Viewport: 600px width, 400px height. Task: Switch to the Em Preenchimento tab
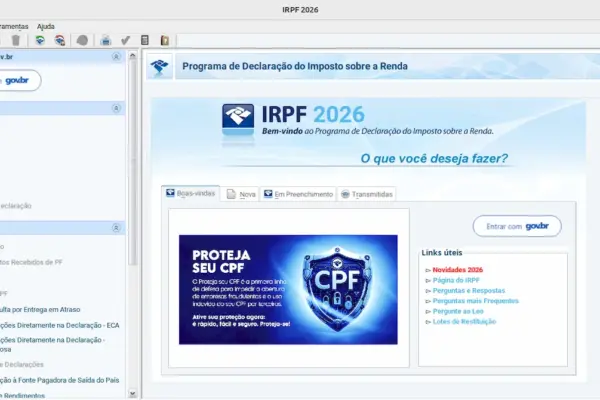click(x=298, y=194)
